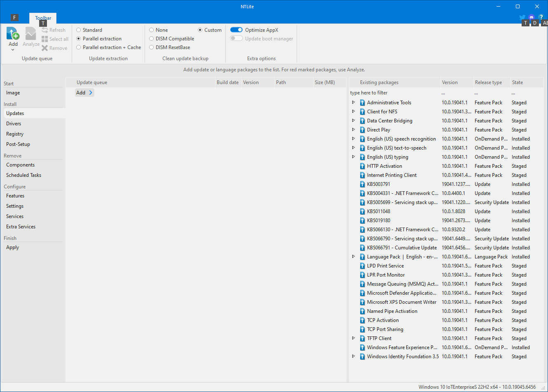Click the package icon beside HTTP Activation

(x=362, y=166)
